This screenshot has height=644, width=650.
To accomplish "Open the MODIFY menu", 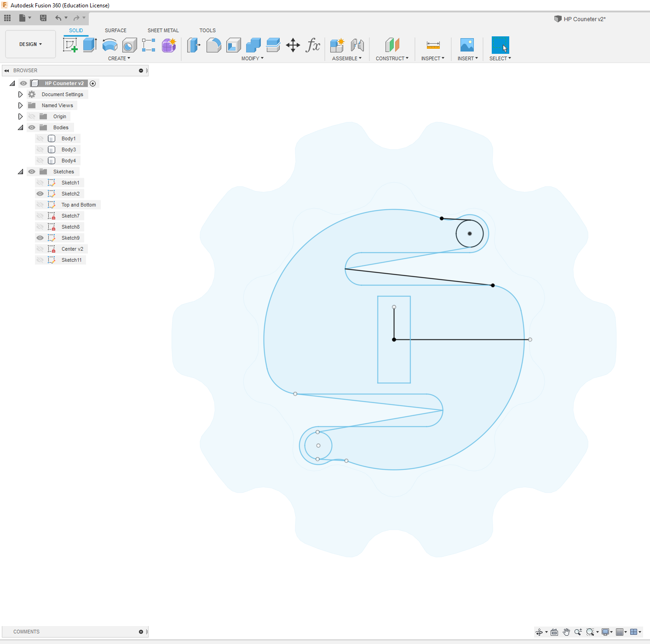I will click(252, 58).
